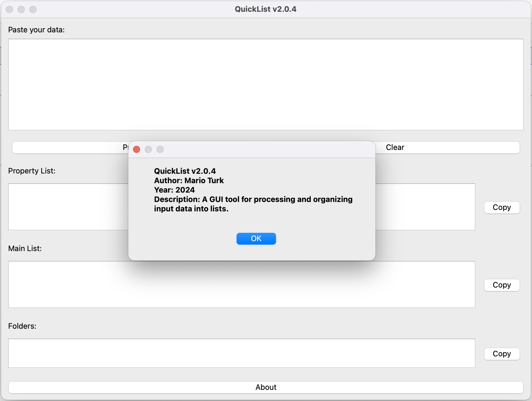Screen dimensions: 532x401
Task: Close the QuickList About dialog window
Action: click(x=136, y=149)
